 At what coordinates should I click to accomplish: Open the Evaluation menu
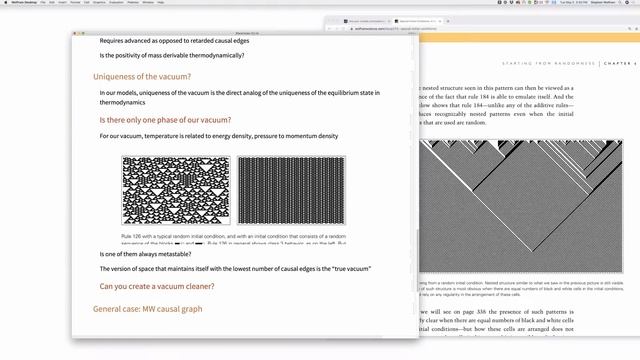tap(116, 2)
